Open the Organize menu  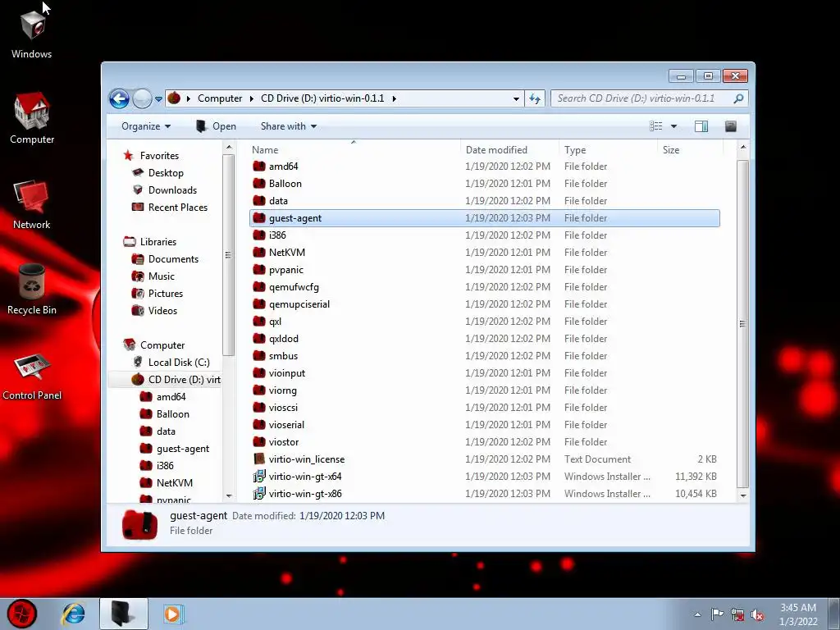pos(146,126)
